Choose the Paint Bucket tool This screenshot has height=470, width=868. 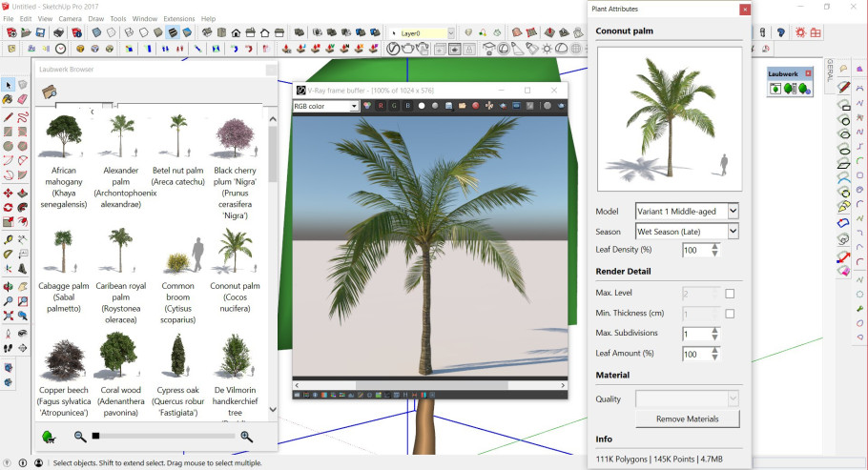9,99
